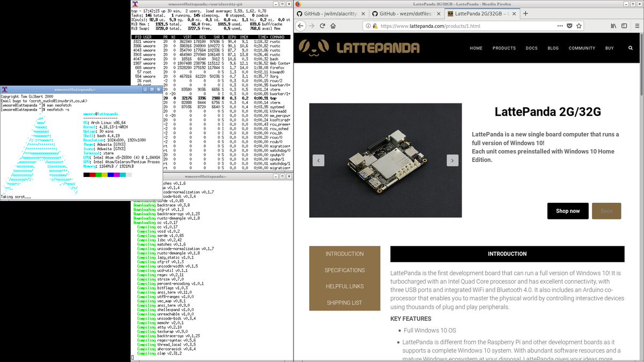
Task: Open PRODUCTS in the LattePanda navigation
Action: 504,48
